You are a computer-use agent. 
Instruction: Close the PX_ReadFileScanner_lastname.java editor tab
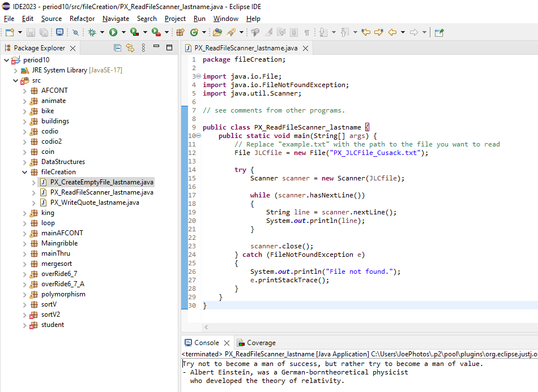[x=305, y=49]
